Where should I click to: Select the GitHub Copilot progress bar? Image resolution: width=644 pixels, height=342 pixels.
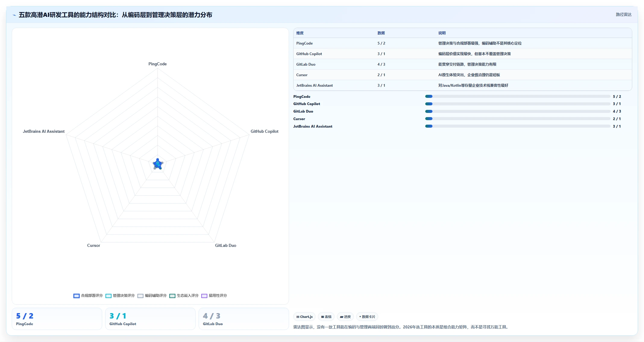tap(518, 104)
